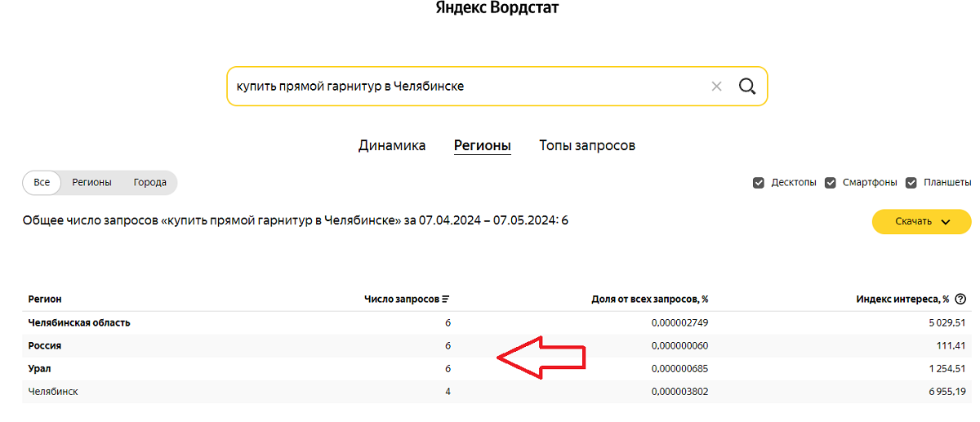Screen dimensions: 980x422
Task: Click the share value 0,000000060
Action: click(679, 345)
